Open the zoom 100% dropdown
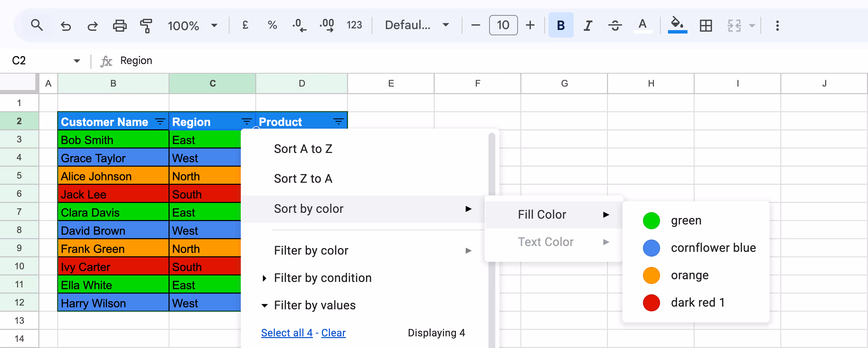The image size is (868, 348). click(192, 25)
